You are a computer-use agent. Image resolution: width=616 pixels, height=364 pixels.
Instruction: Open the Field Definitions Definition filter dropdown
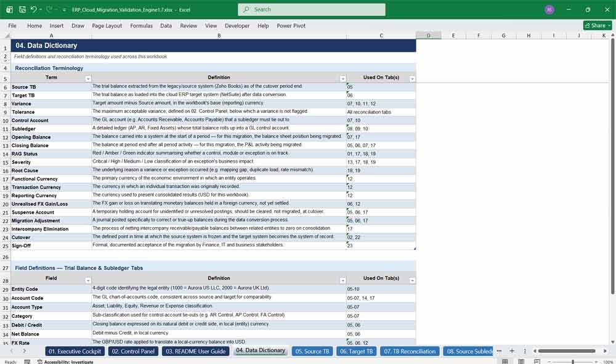(x=342, y=280)
